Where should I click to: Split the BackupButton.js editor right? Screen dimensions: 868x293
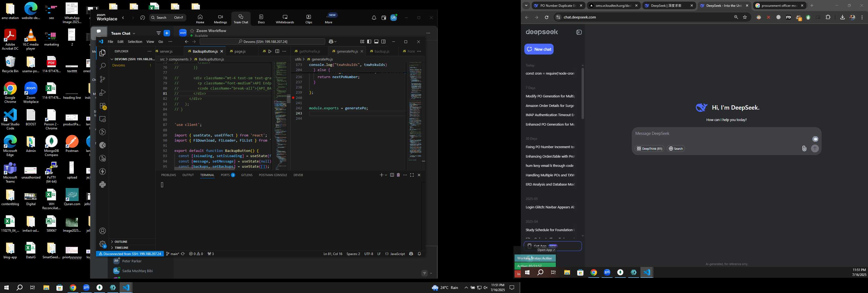click(277, 51)
